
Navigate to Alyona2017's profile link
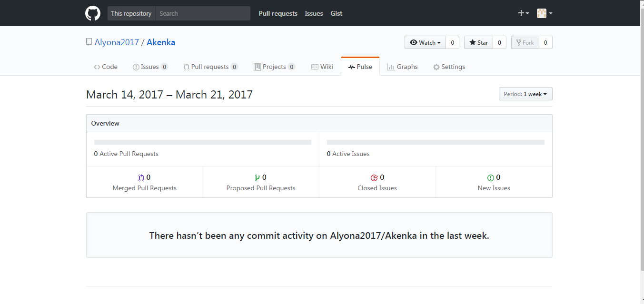(116, 42)
